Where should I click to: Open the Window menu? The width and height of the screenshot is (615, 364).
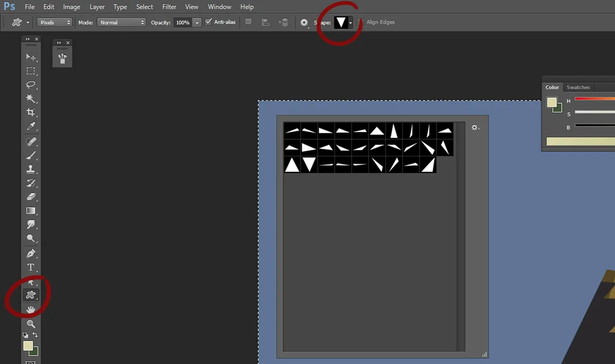(x=220, y=7)
